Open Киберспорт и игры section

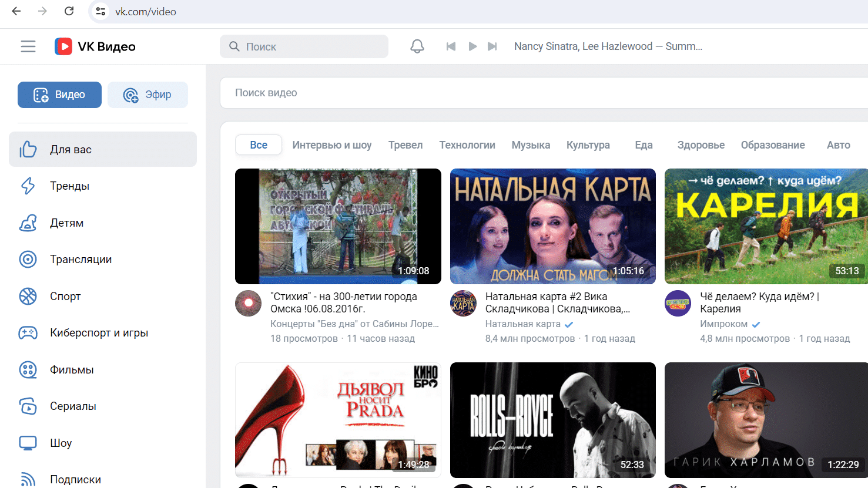point(103,333)
